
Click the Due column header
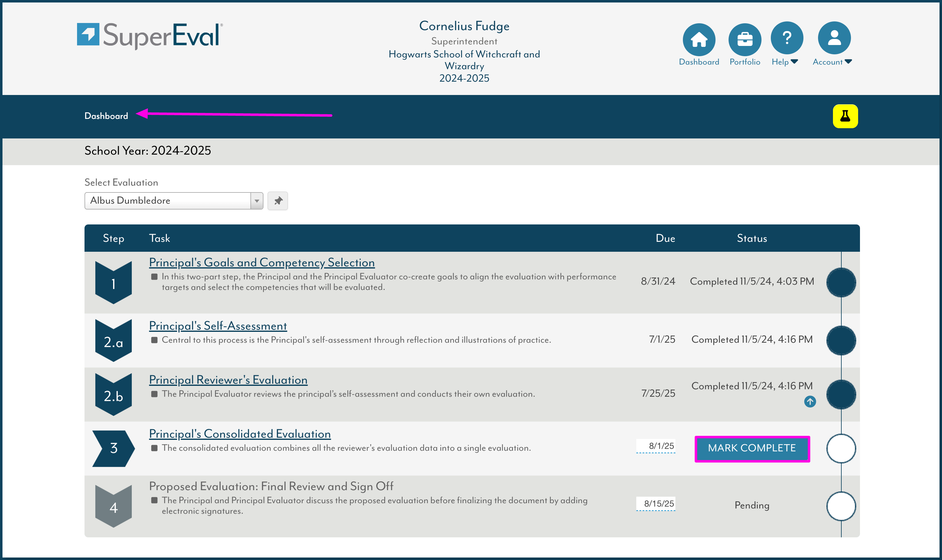(665, 238)
